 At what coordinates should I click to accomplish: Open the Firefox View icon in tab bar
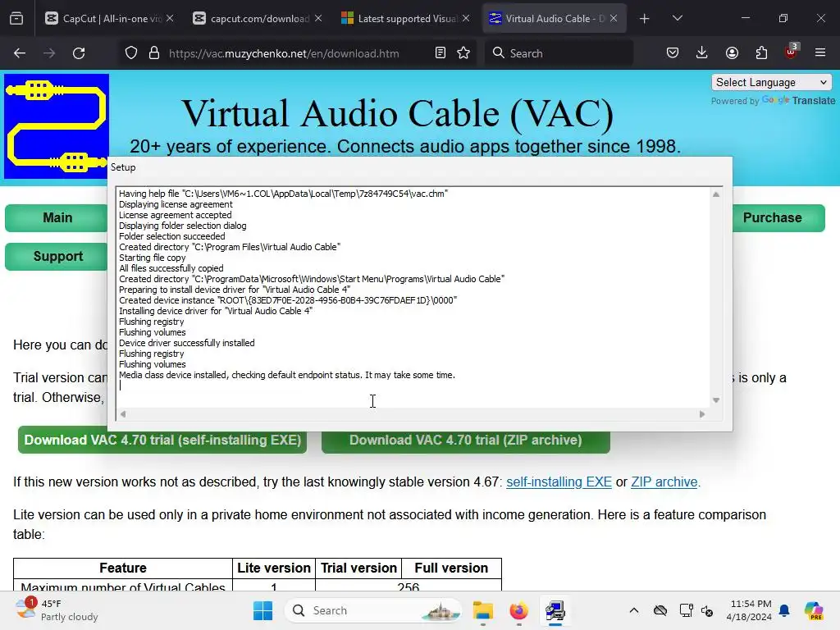(x=16, y=19)
